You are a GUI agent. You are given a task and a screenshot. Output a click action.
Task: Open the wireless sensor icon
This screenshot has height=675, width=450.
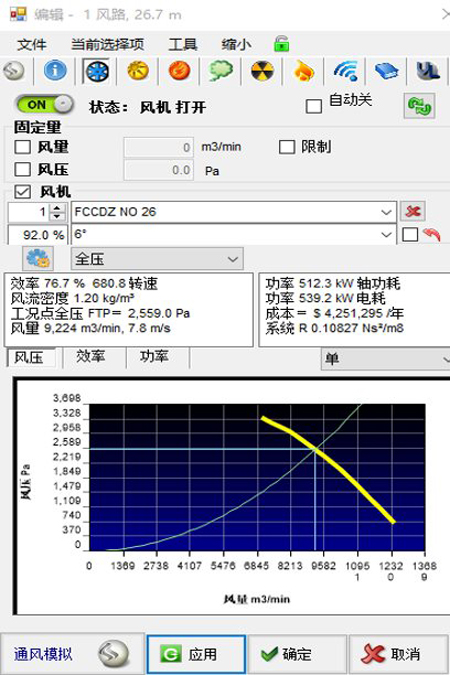tap(345, 71)
